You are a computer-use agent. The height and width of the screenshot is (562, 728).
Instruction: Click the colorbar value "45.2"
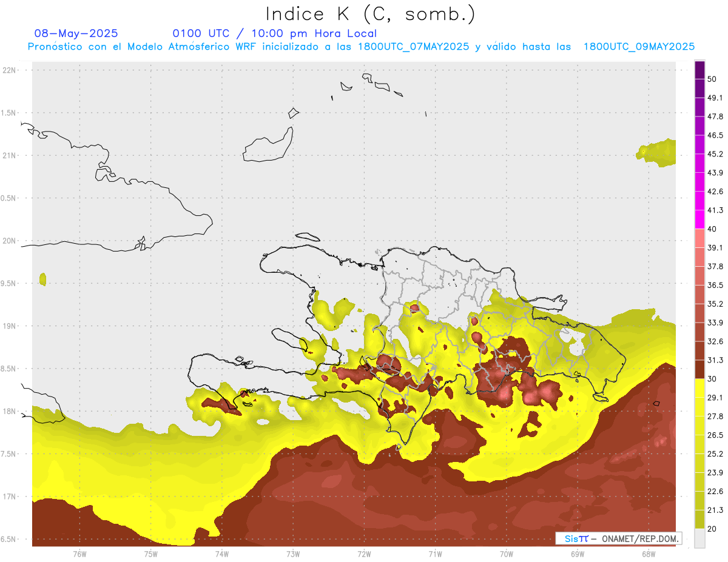(715, 154)
